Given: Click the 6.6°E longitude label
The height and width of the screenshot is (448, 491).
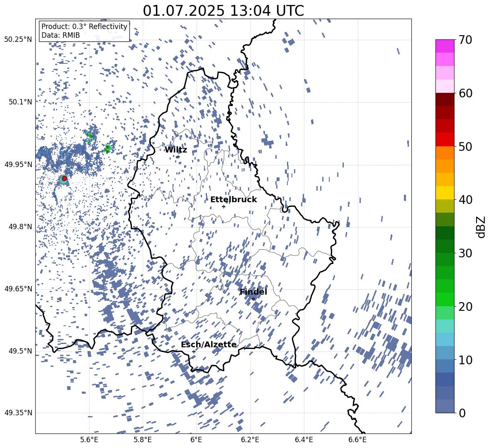Looking at the screenshot, I should tap(357, 440).
